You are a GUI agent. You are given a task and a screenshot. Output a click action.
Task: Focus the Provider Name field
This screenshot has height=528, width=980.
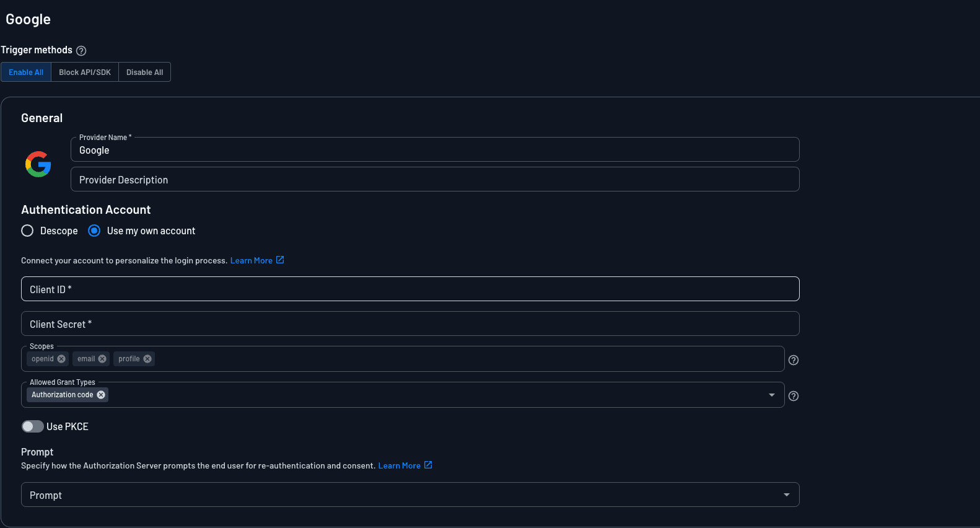tap(435, 149)
